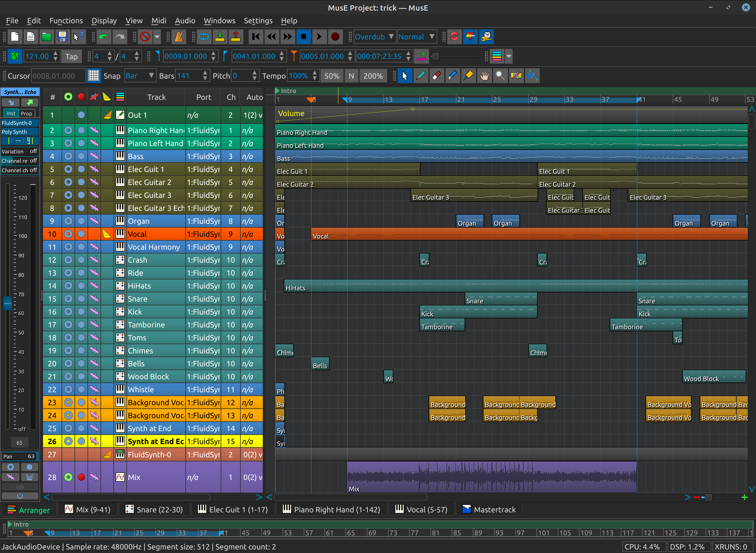Toggle record arm on Mix track

point(81,477)
